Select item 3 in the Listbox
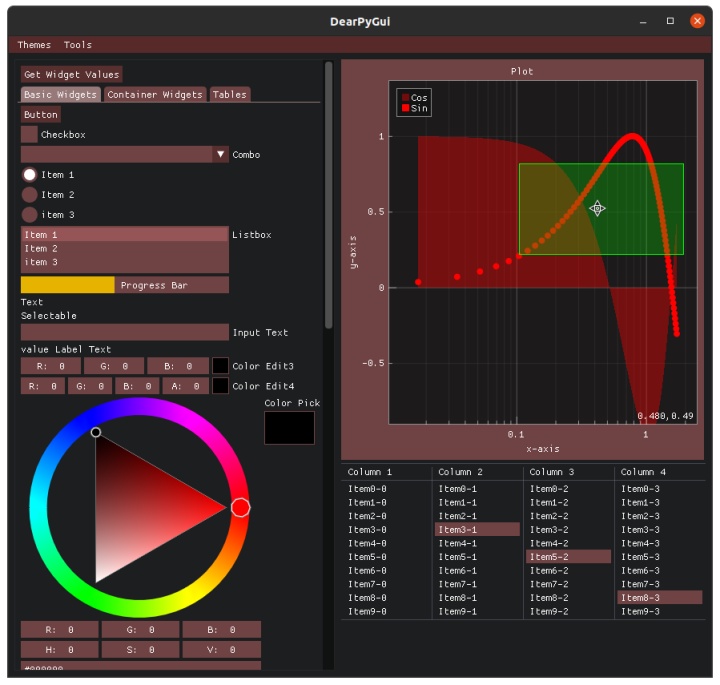Image resolution: width=720 pixels, height=685 pixels. click(x=124, y=262)
